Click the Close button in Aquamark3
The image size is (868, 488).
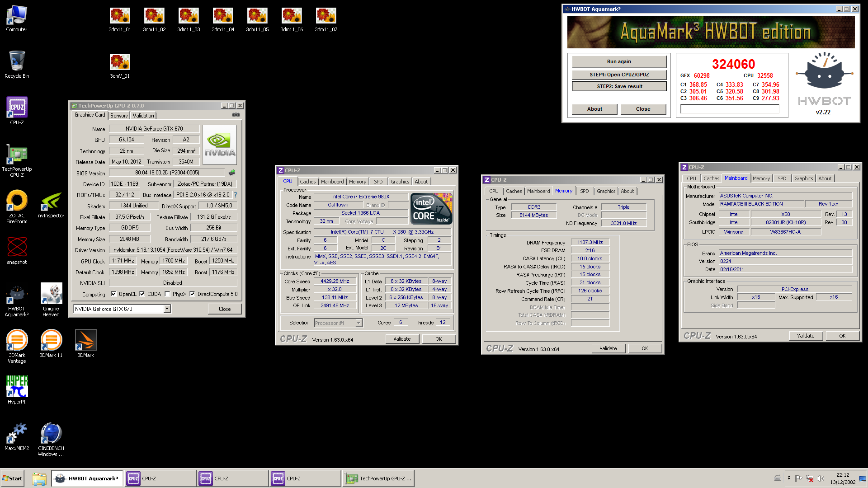[643, 109]
